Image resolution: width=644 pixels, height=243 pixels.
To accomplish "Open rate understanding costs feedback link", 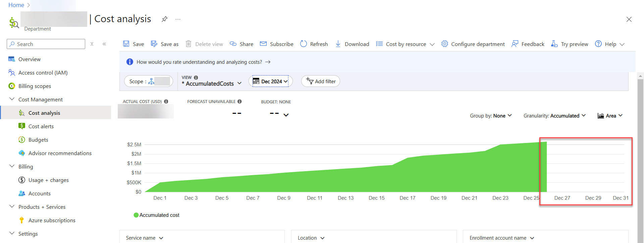I will click(x=203, y=62).
